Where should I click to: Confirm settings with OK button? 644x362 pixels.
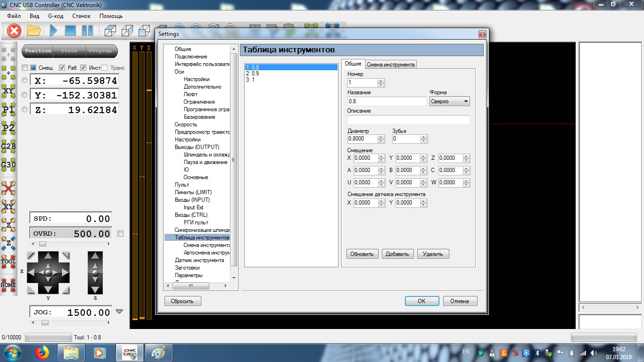[x=422, y=301]
